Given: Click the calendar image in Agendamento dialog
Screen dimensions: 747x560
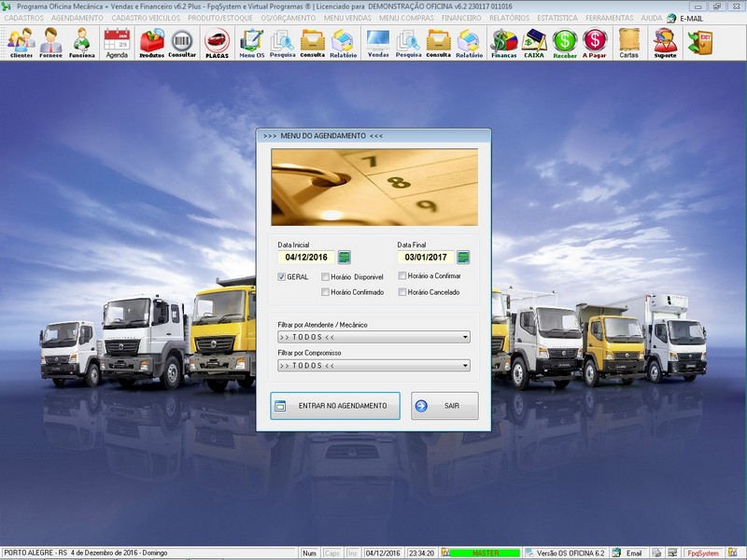Looking at the screenshot, I should (x=374, y=188).
